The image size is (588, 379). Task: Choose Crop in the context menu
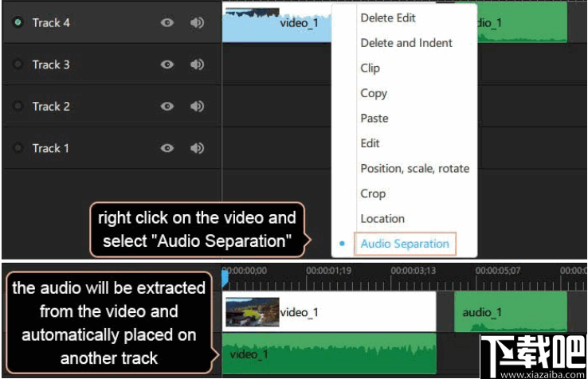point(373,193)
